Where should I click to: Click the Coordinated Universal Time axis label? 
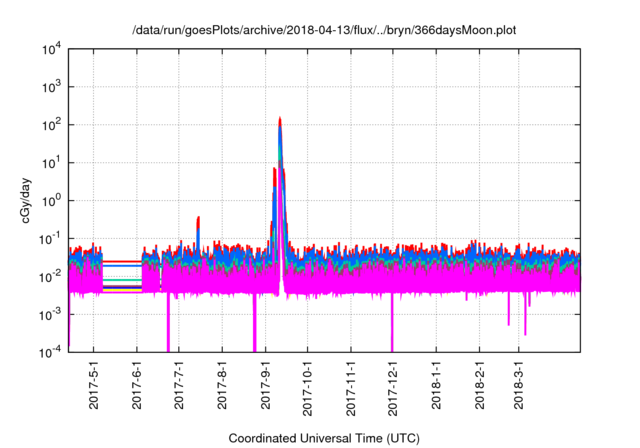[324, 438]
